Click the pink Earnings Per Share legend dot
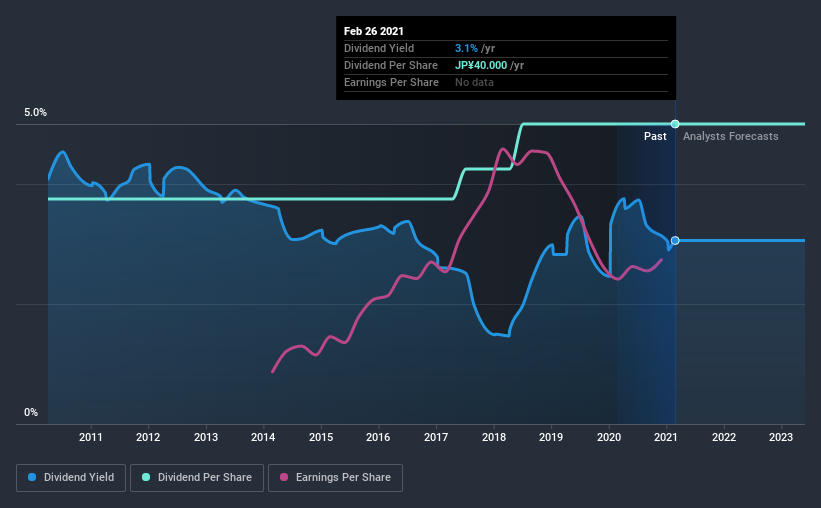821x508 pixels. click(x=284, y=477)
